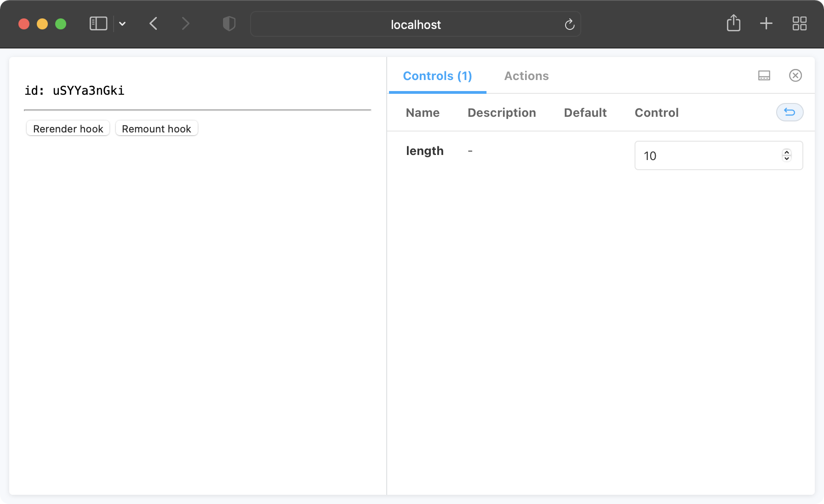Open the Privacy Report shield
824x504 pixels.
click(x=229, y=23)
